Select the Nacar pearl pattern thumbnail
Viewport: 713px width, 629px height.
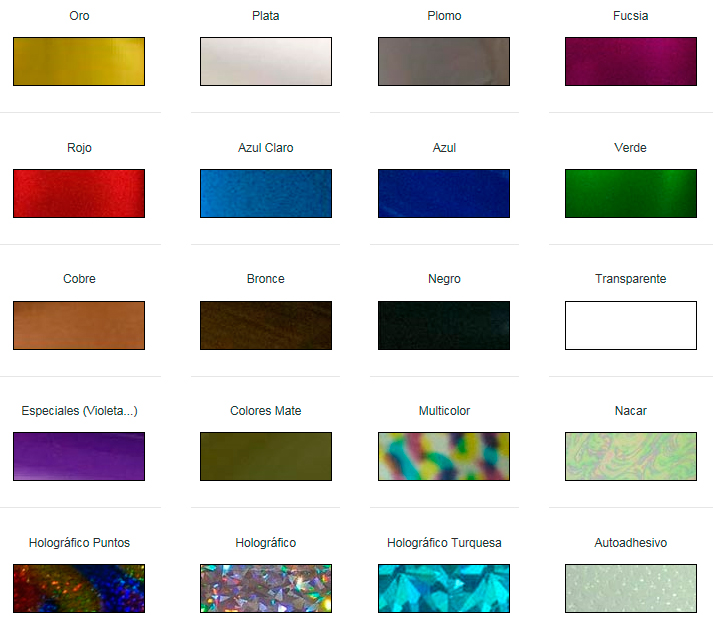(x=631, y=456)
